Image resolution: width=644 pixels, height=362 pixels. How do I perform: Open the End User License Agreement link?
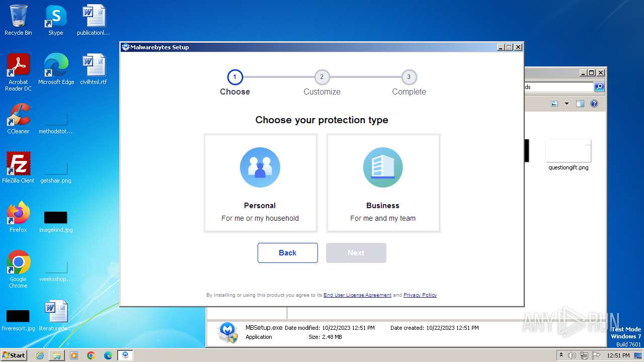357,295
